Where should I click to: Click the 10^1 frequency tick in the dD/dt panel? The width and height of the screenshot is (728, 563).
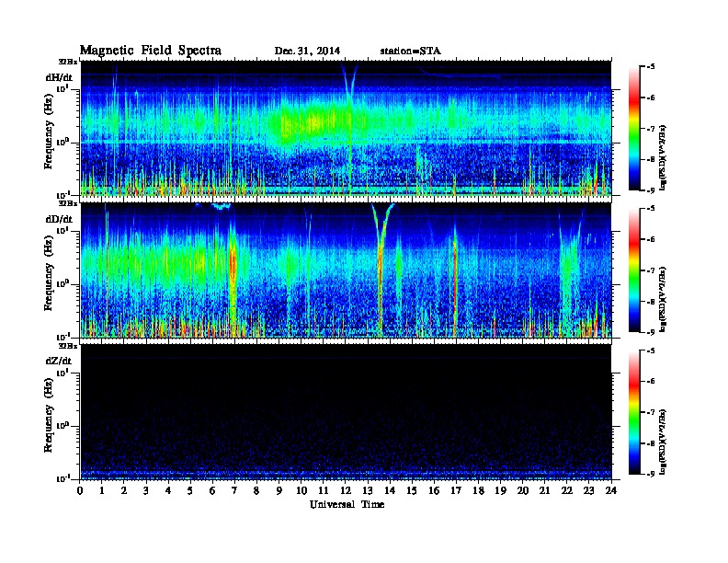(x=63, y=230)
